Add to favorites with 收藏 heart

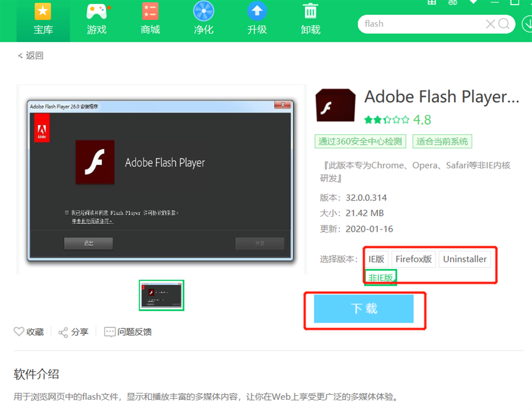[x=29, y=332]
